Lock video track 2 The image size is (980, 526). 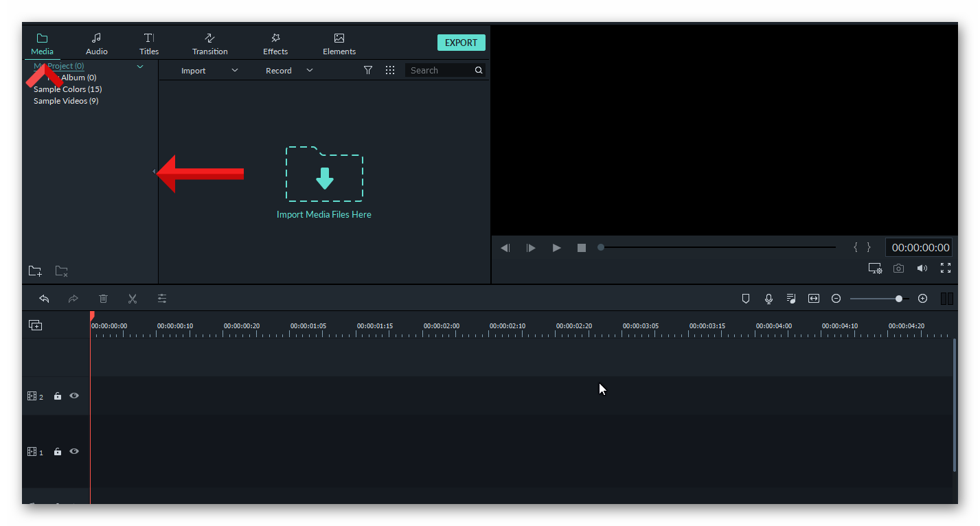point(58,396)
